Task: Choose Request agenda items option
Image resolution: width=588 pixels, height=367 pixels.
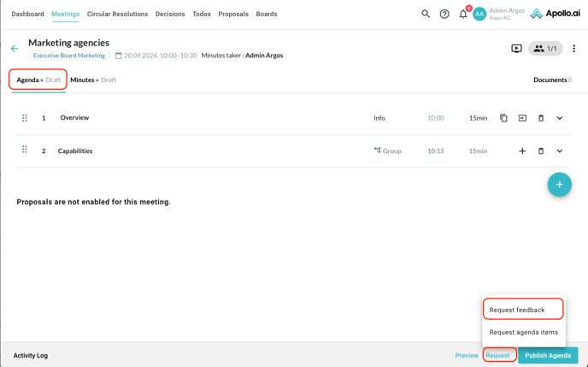Action: (523, 332)
